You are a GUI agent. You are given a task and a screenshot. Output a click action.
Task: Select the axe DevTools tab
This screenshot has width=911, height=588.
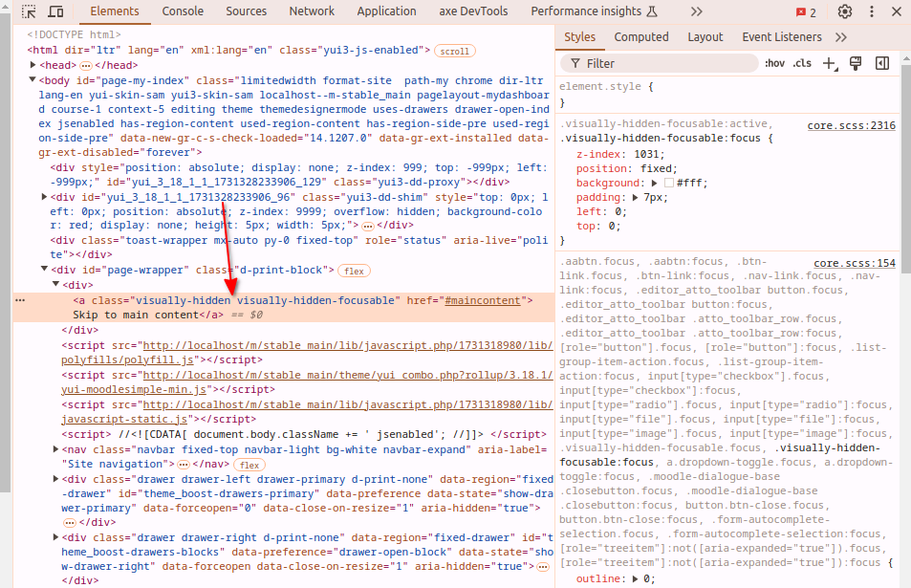click(x=473, y=11)
